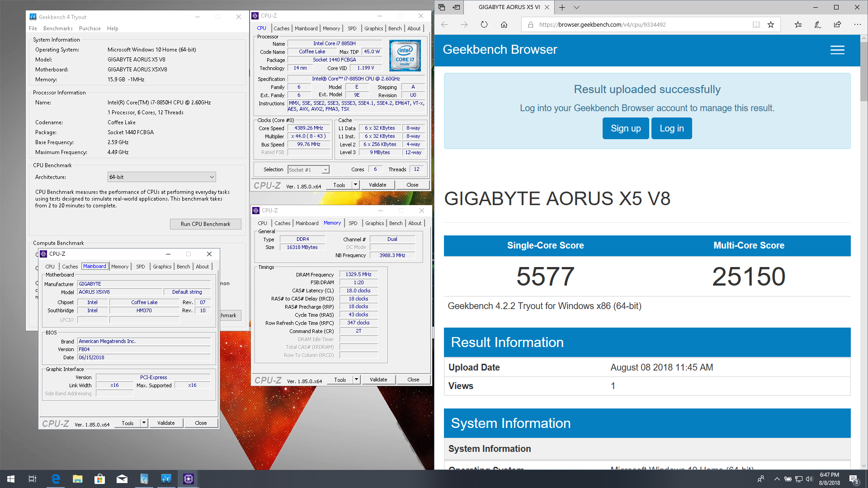Show hidden system tray icons
The width and height of the screenshot is (868, 488).
(x=777, y=479)
